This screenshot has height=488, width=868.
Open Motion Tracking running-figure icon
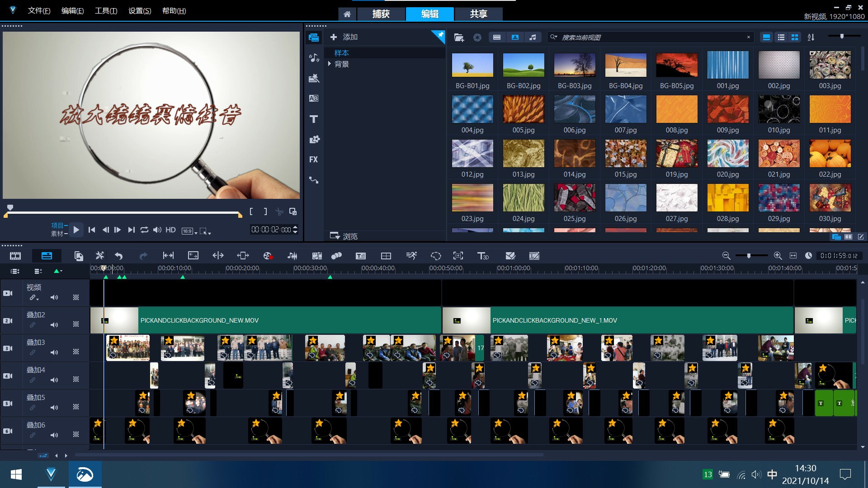411,256
